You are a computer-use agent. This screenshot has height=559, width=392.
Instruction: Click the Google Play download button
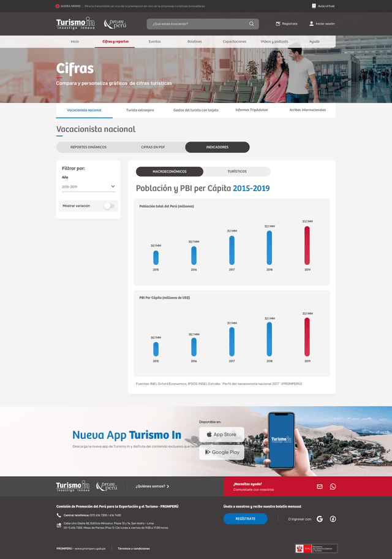coord(222,452)
